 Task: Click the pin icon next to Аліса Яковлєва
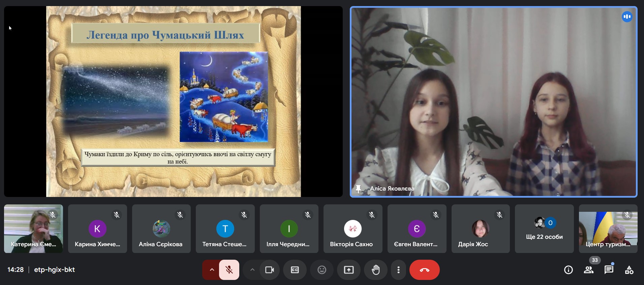point(359,189)
